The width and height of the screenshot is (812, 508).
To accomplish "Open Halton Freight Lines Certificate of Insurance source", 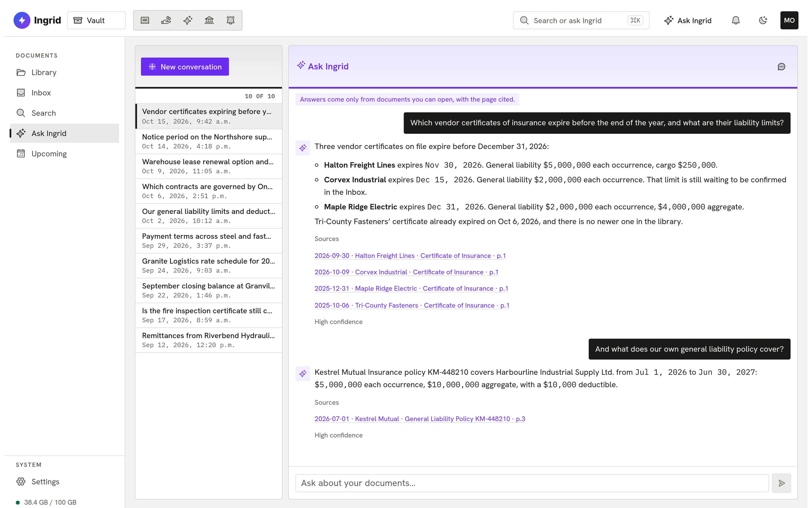I will (x=410, y=256).
